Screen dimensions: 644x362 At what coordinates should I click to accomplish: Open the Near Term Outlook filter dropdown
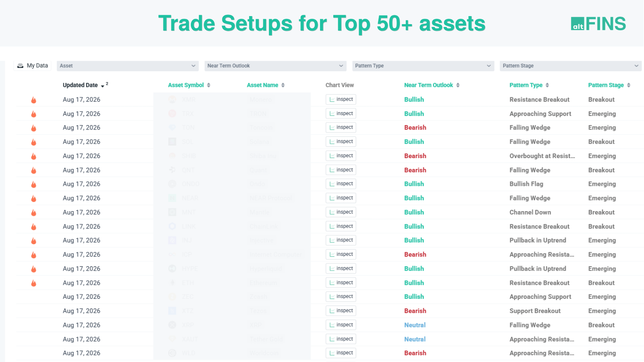(276, 66)
